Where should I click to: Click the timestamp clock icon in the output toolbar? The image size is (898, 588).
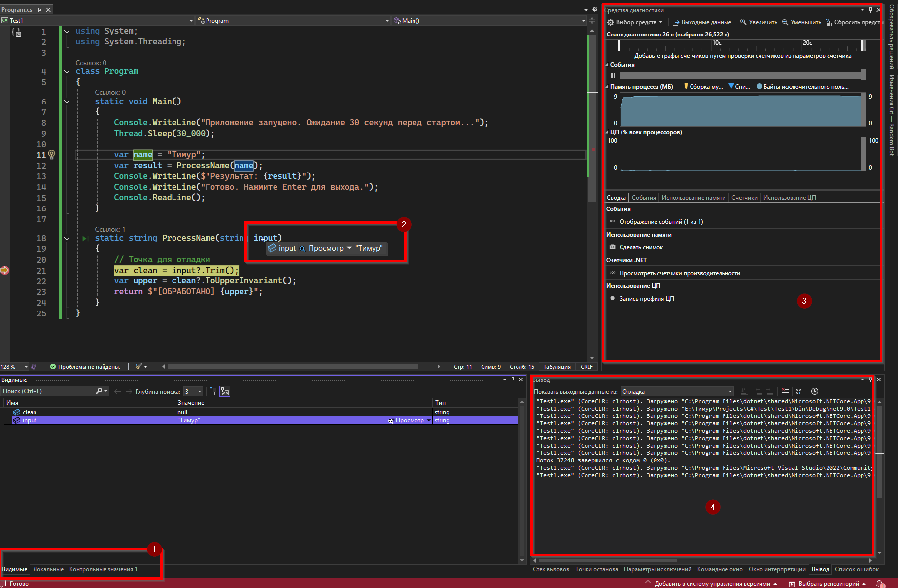815,391
